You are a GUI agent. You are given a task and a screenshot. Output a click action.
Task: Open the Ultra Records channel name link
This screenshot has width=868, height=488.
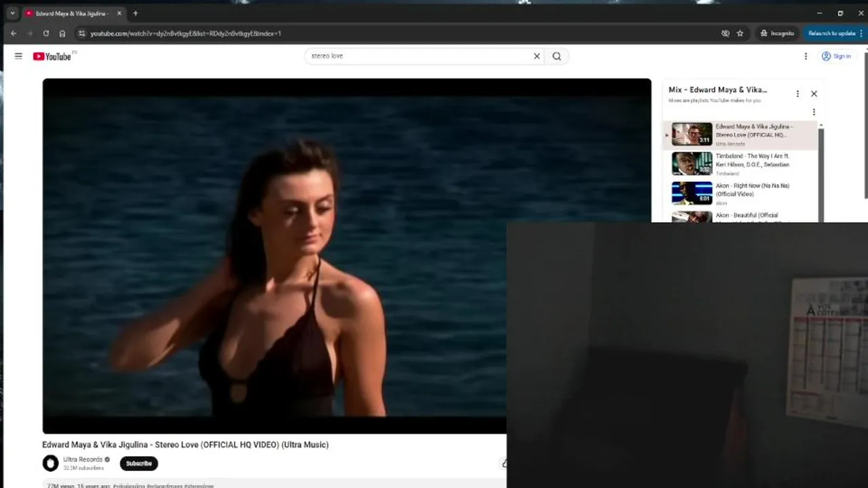[83, 460]
